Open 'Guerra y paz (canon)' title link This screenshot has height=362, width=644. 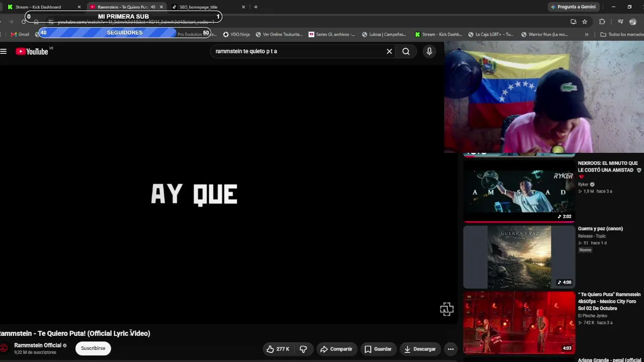pyautogui.click(x=600, y=229)
